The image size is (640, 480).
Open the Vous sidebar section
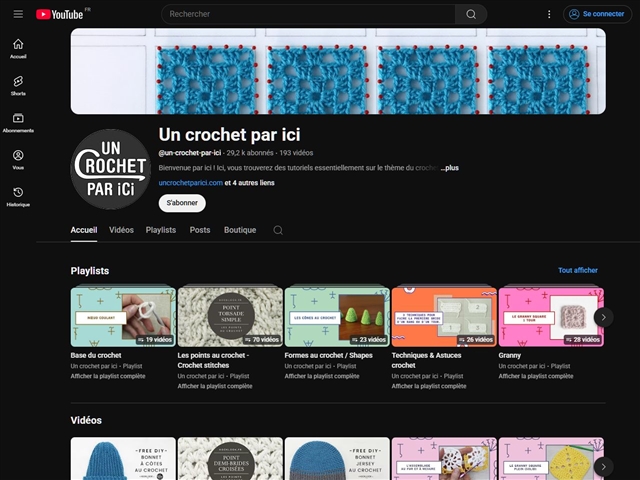tap(18, 160)
